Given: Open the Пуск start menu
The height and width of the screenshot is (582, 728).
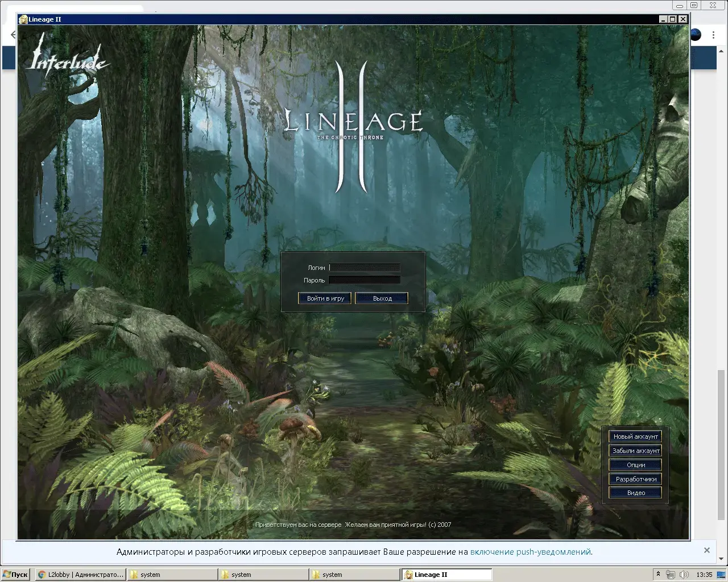Looking at the screenshot, I should coord(16,575).
